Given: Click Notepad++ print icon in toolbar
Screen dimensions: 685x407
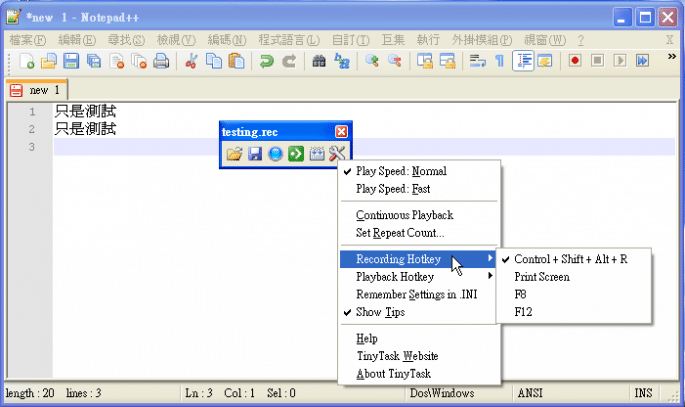Looking at the screenshot, I should click(x=160, y=62).
